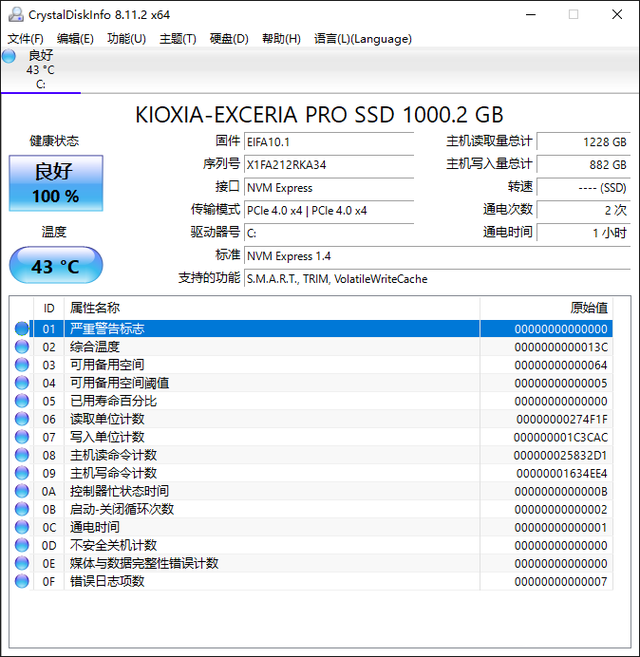
Task: Select the 控制器忙状态时间 attribute row
Action: click(x=313, y=491)
